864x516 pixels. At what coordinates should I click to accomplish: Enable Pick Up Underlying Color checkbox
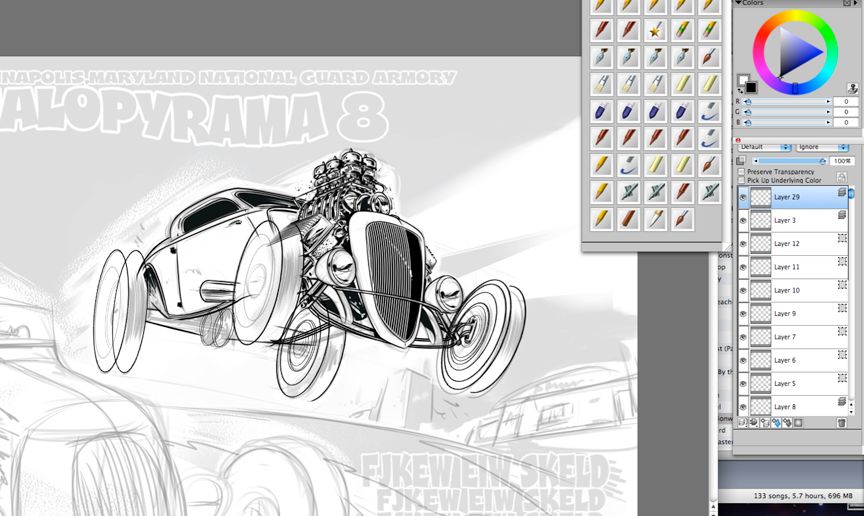[741, 180]
